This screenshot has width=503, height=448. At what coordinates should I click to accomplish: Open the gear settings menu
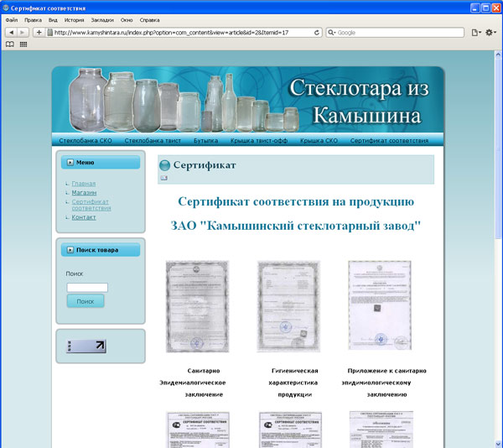490,33
